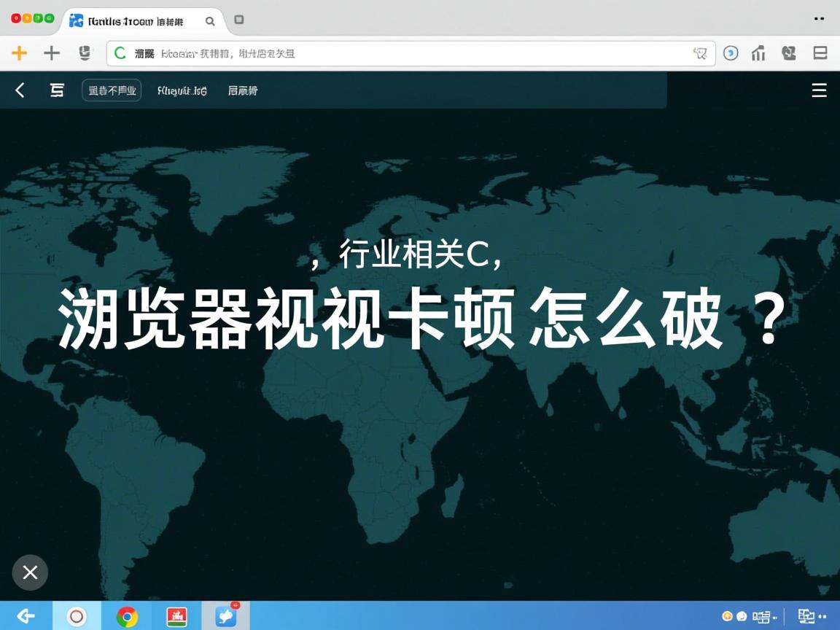
Task: Click the list icon next to the back chevron
Action: 57,90
